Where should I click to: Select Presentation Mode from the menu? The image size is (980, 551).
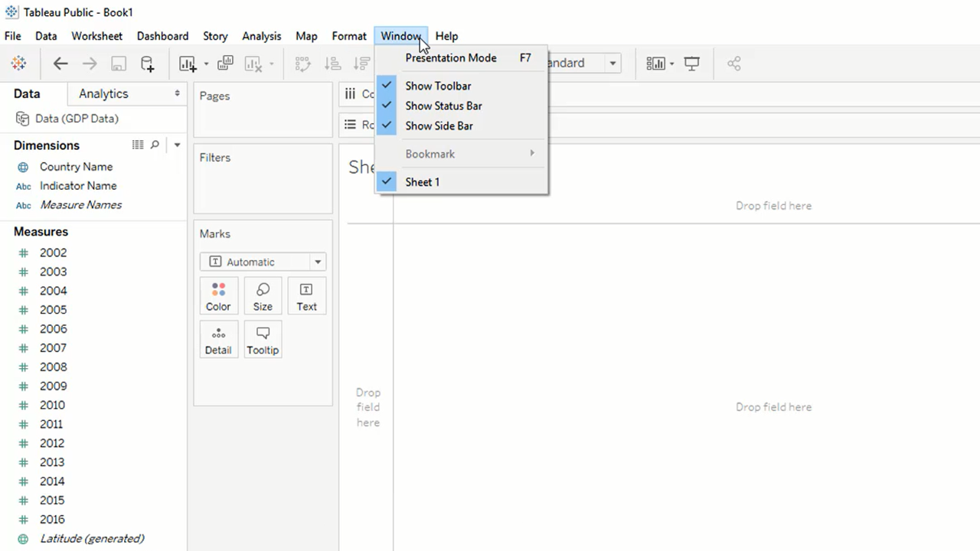pos(451,57)
